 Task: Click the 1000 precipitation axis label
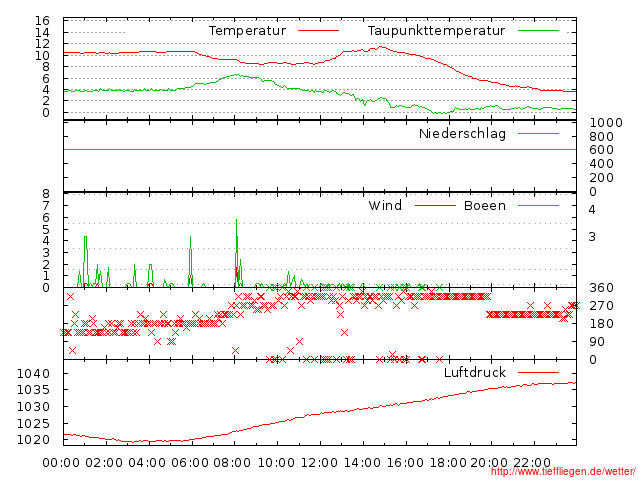point(606,122)
